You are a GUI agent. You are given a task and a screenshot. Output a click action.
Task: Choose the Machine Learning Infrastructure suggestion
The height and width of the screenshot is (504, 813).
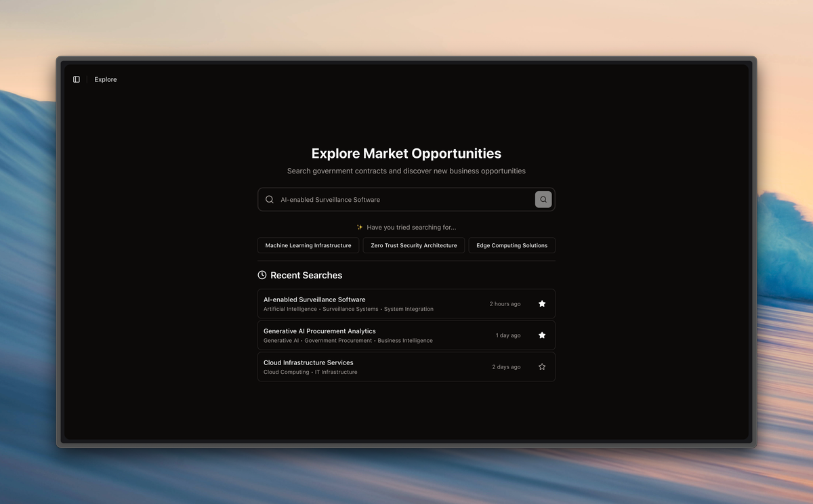pyautogui.click(x=308, y=245)
